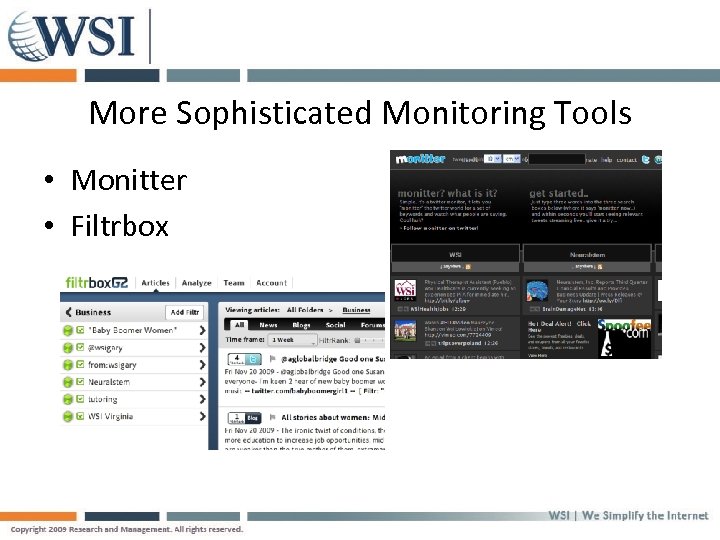Click the green cylinder icon beside WSI Virginia

tap(68, 416)
